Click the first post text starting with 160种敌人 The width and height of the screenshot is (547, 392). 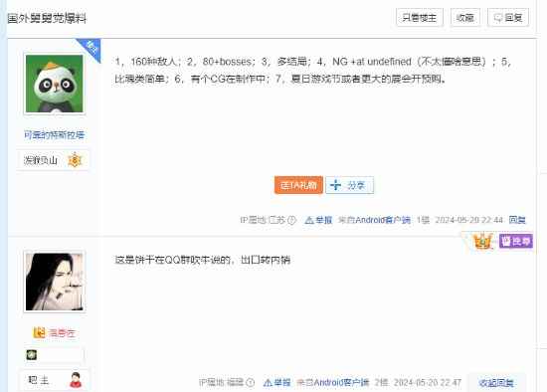point(313,71)
